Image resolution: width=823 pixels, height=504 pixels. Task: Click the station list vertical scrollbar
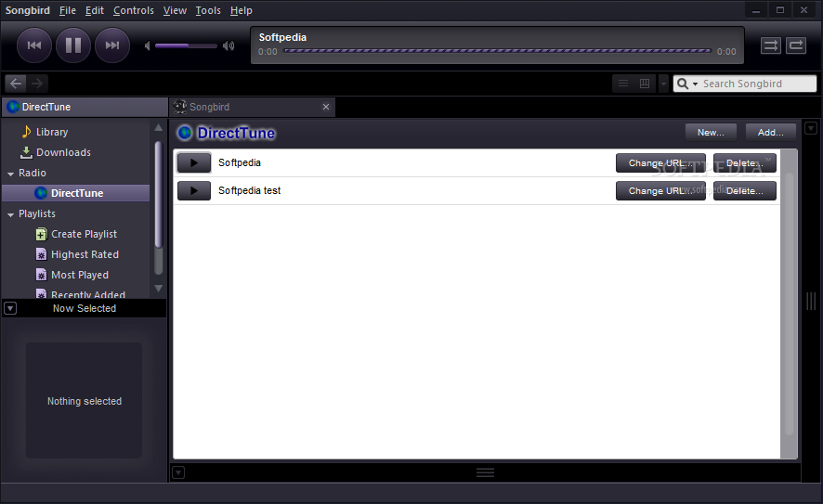pyautogui.click(x=789, y=304)
